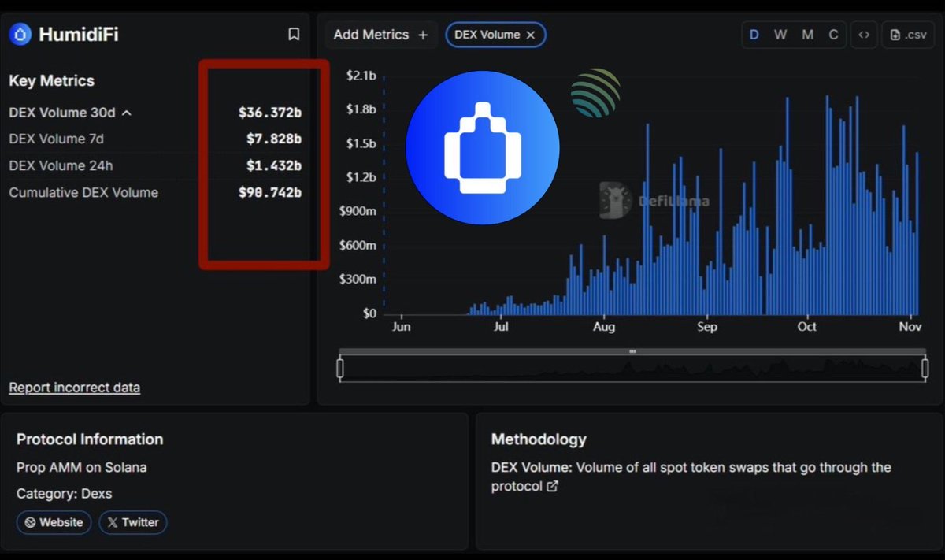Switch chart to Monthly (M) view
This screenshot has height=560, width=945.
807,35
